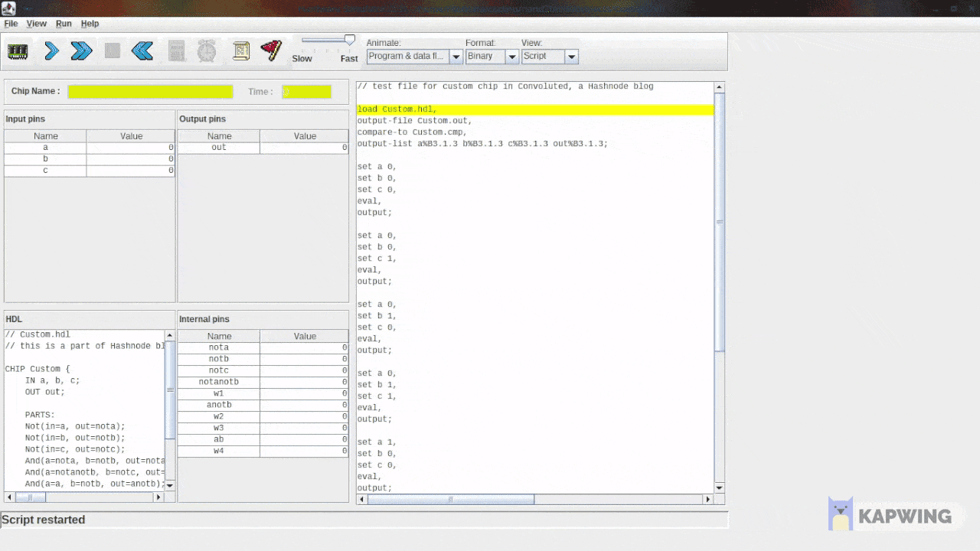The width and height of the screenshot is (980, 551).
Task: Click the 'out' output pin row
Action: tap(263, 148)
